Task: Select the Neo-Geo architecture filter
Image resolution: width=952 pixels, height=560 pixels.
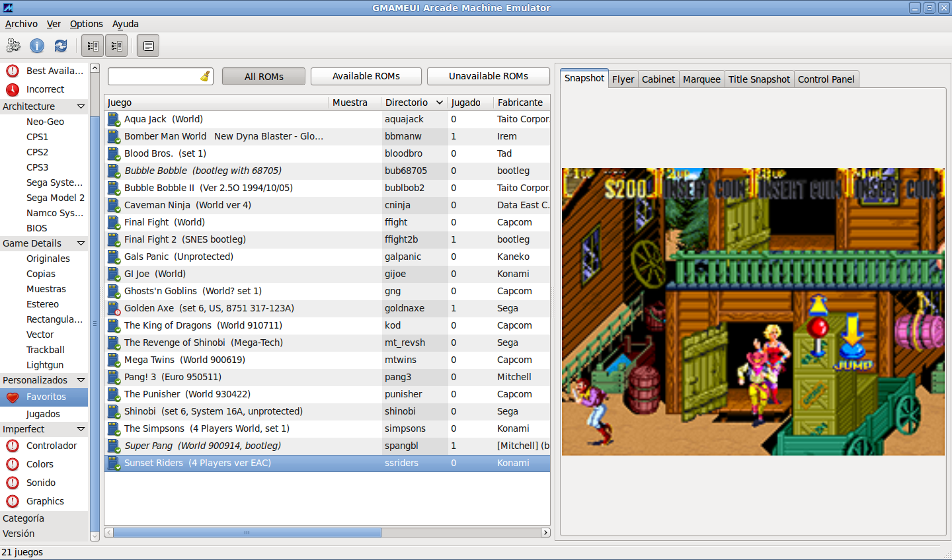Action: (45, 122)
